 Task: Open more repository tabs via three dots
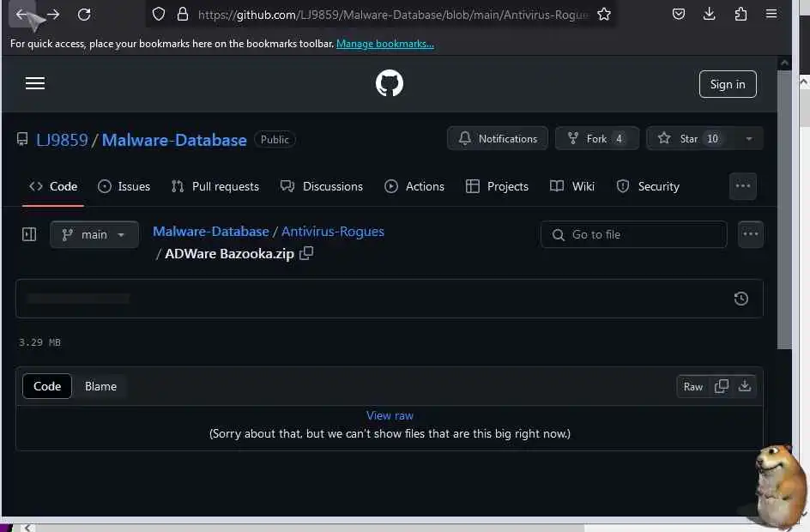(743, 186)
